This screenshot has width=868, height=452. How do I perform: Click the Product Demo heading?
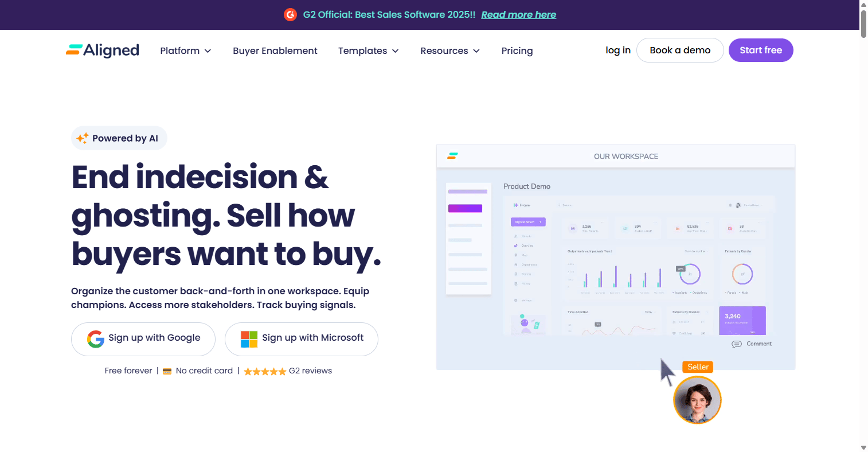[527, 186]
